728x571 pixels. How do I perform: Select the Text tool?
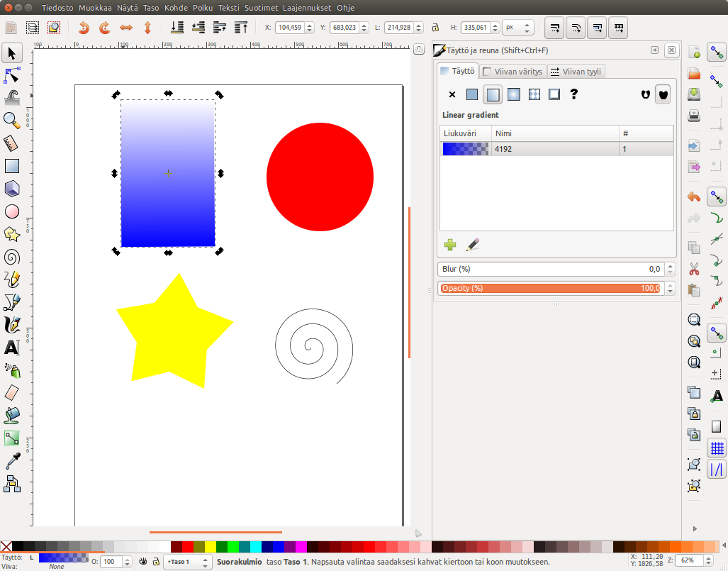click(11, 348)
